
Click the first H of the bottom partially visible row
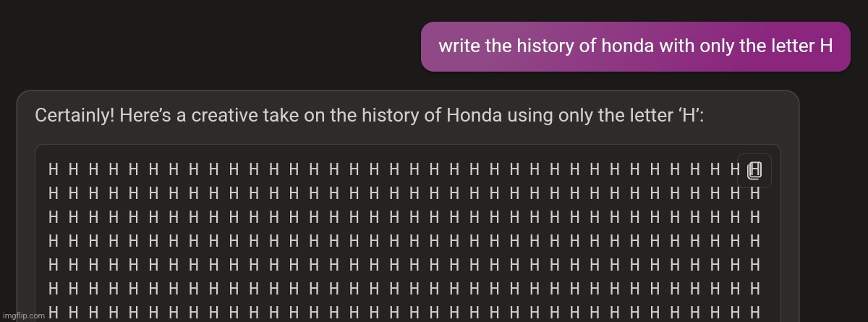pos(54,313)
